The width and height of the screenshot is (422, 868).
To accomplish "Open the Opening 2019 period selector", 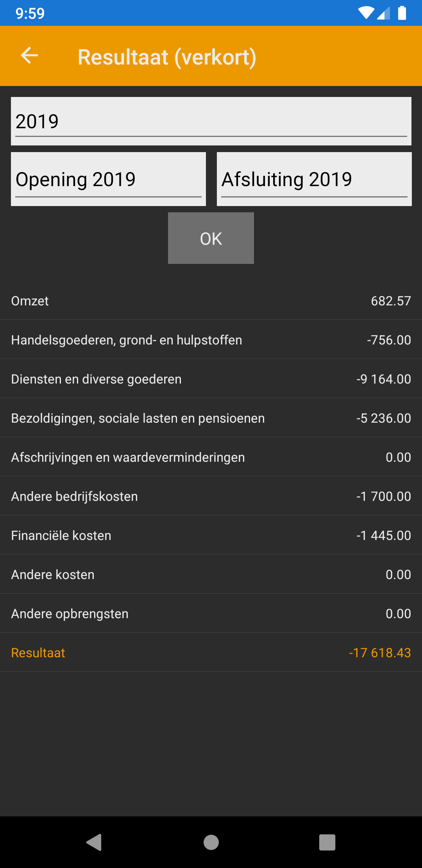I will click(x=108, y=179).
